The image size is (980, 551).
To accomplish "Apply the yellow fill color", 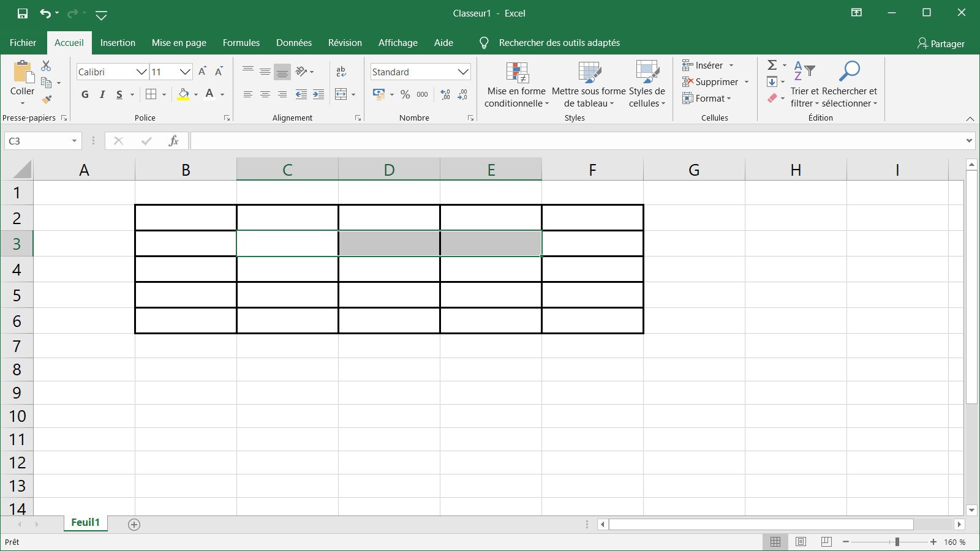I will click(x=183, y=94).
